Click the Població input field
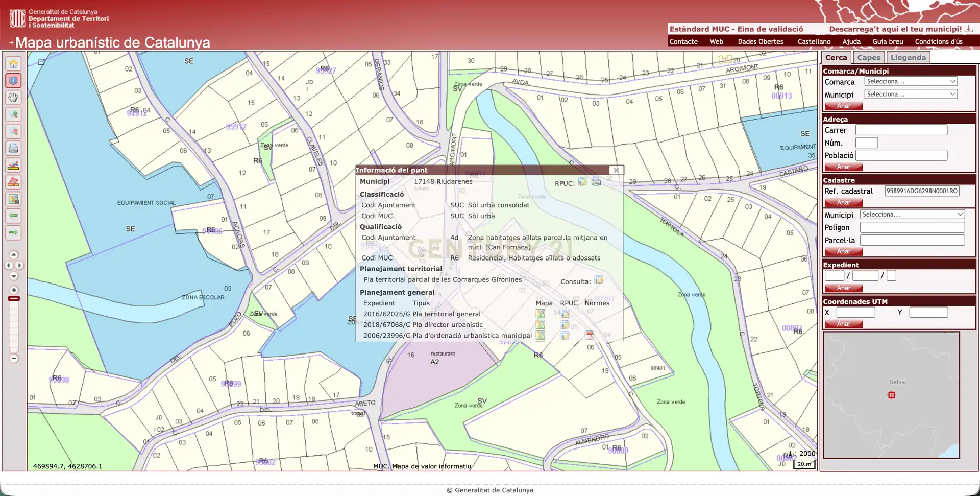The height and width of the screenshot is (496, 980). click(x=901, y=155)
